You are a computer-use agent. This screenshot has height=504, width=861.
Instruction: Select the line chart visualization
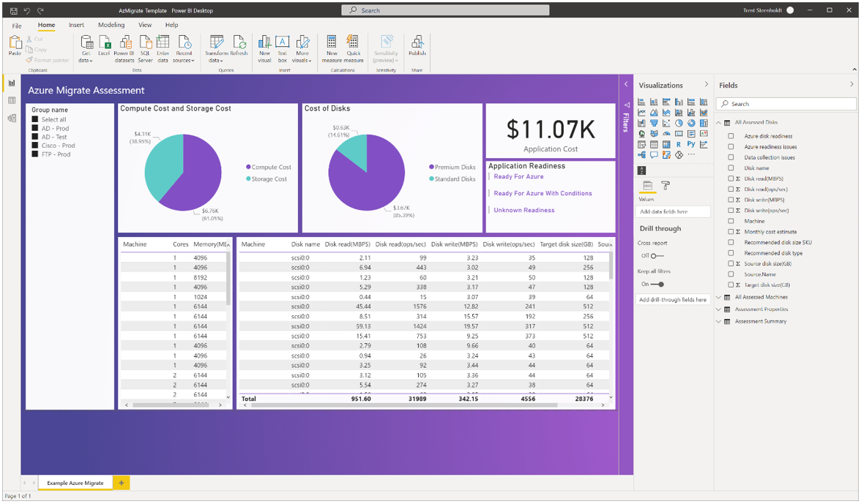tap(641, 113)
